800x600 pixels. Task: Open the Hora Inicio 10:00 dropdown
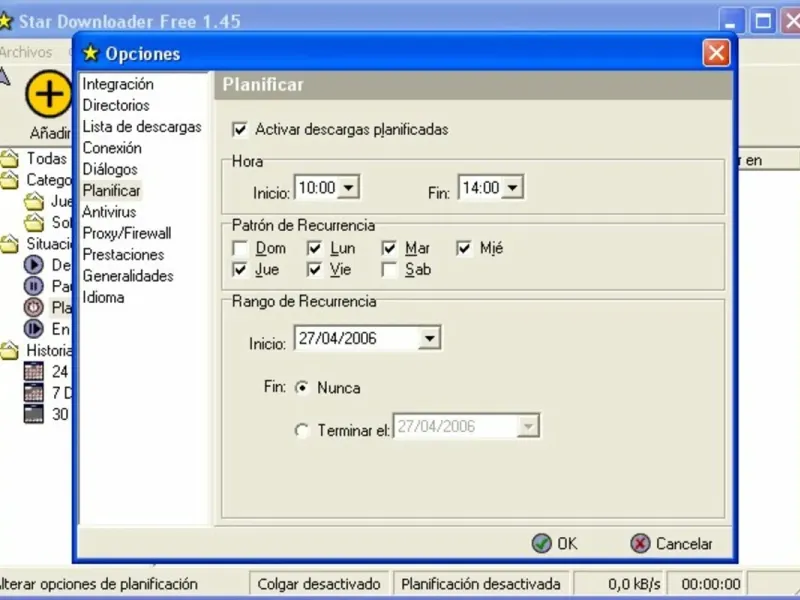click(x=349, y=187)
